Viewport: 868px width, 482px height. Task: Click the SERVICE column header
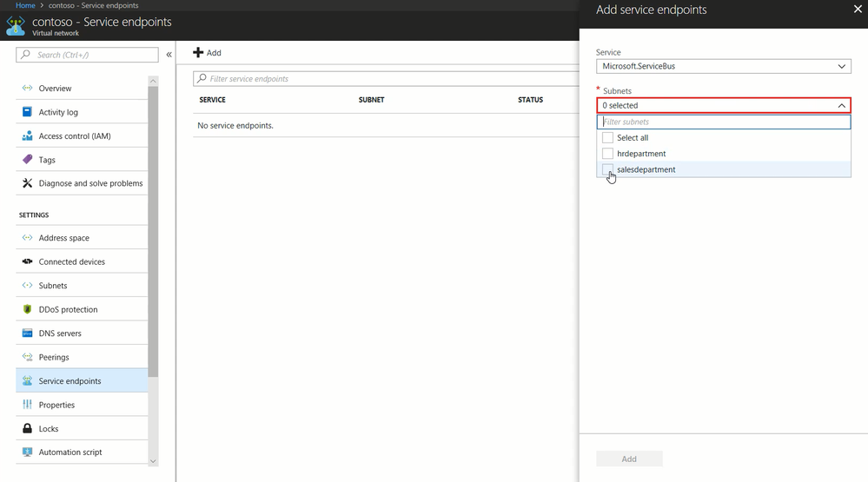pos(212,100)
